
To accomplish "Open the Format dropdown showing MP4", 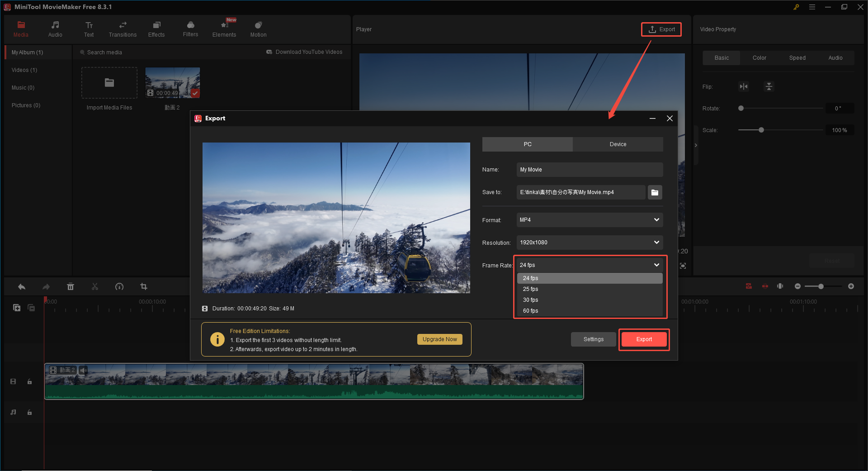I will (x=589, y=220).
